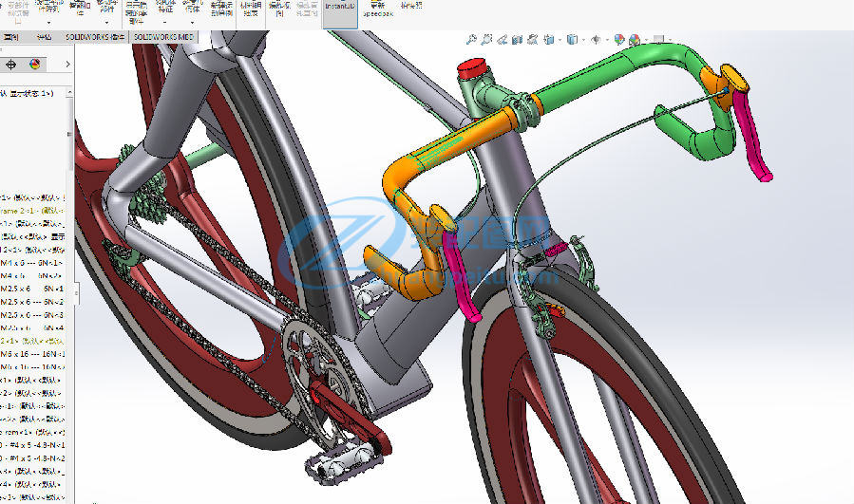
Task: Toggle the Section View tool
Action: coord(518,39)
